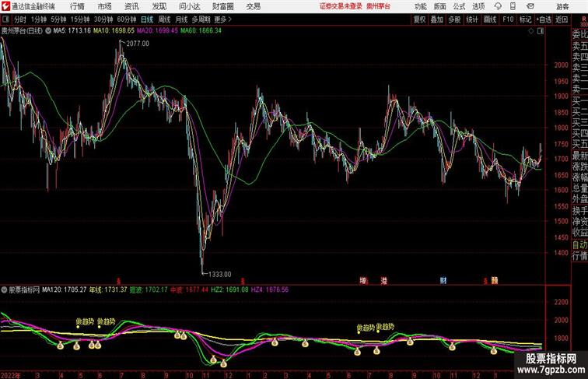588x379 pixels.
Task: Click the 复权 toolbar button
Action: click(420, 19)
